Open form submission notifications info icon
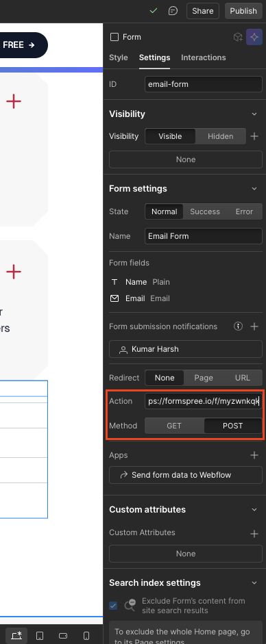 point(238,326)
